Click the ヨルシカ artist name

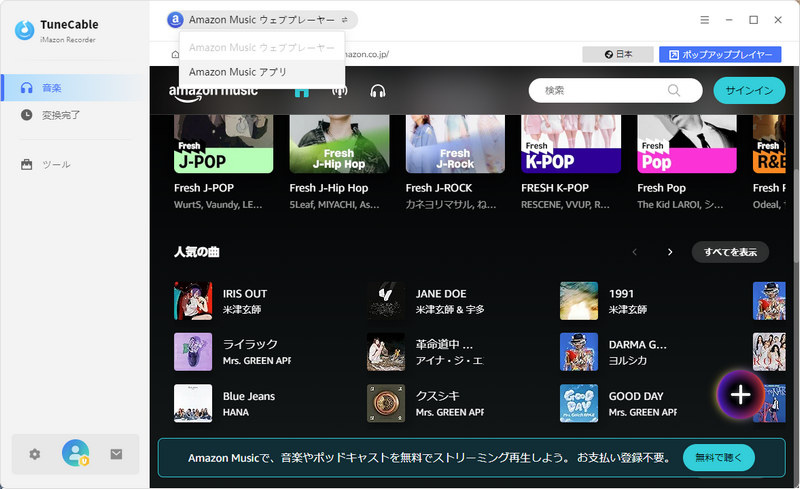pos(628,360)
